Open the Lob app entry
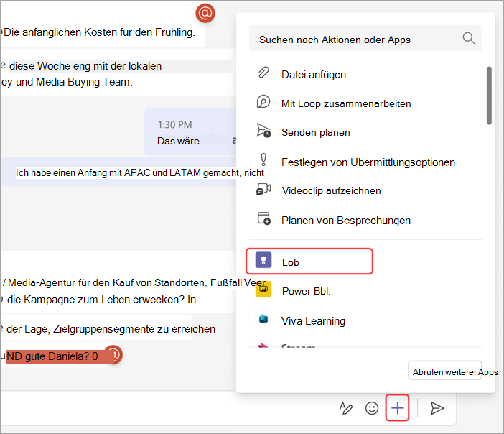The image size is (504, 434). [x=309, y=262]
